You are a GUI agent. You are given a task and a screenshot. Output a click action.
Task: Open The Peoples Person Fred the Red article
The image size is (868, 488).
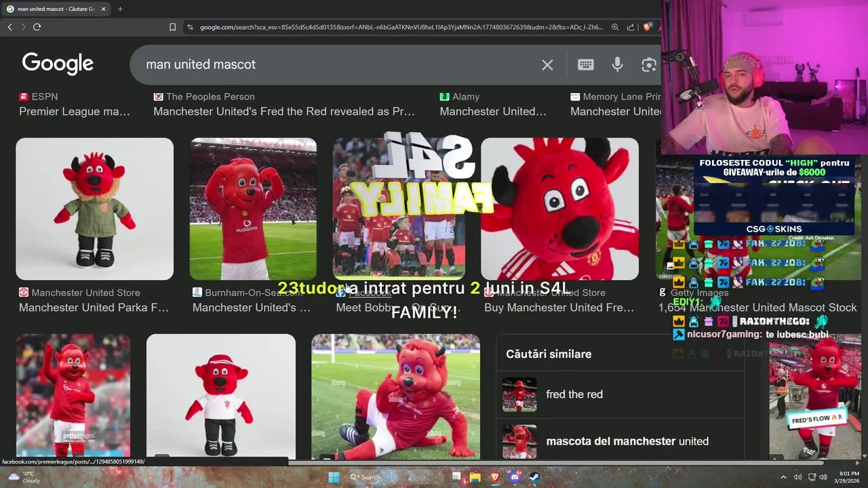283,111
